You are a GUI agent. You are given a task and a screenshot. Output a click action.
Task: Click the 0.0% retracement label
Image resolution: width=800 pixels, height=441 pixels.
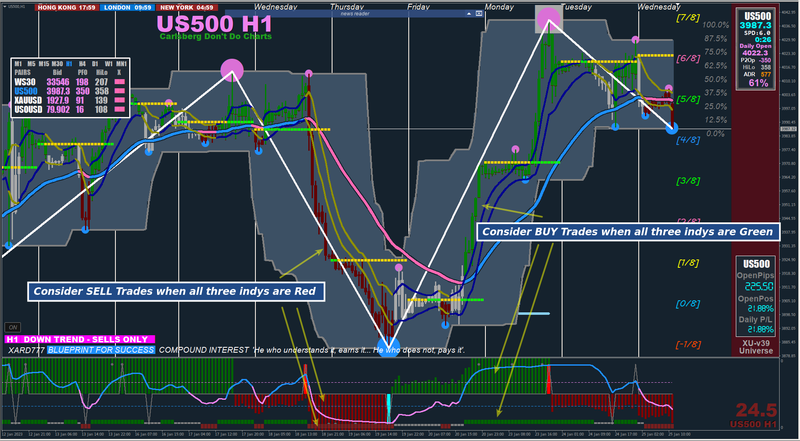[x=716, y=133]
